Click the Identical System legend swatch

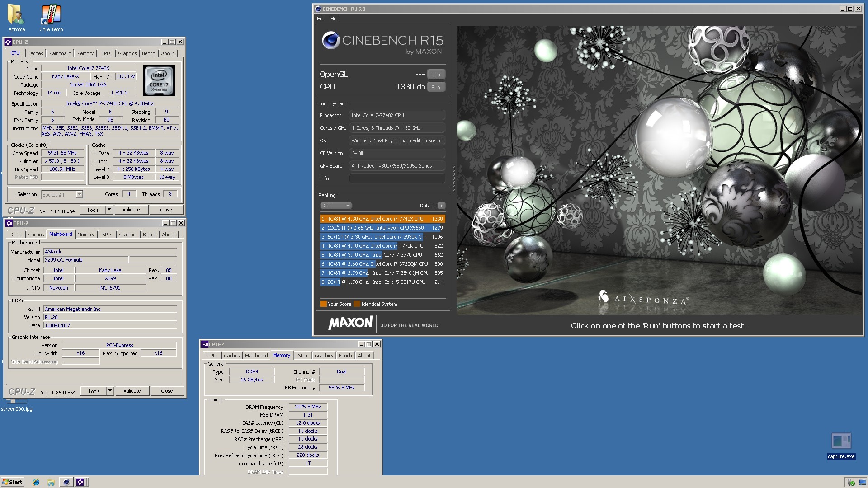(x=357, y=304)
